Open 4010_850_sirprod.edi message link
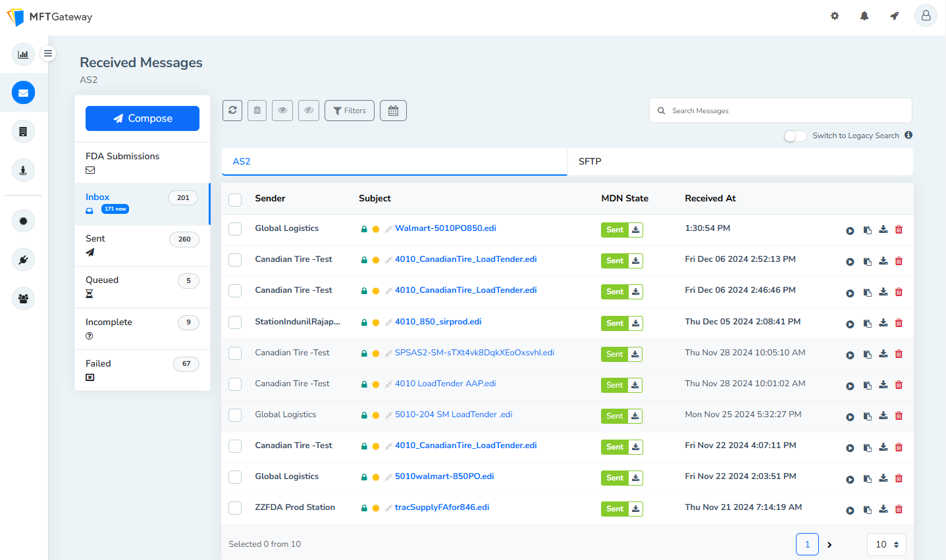 (438, 322)
